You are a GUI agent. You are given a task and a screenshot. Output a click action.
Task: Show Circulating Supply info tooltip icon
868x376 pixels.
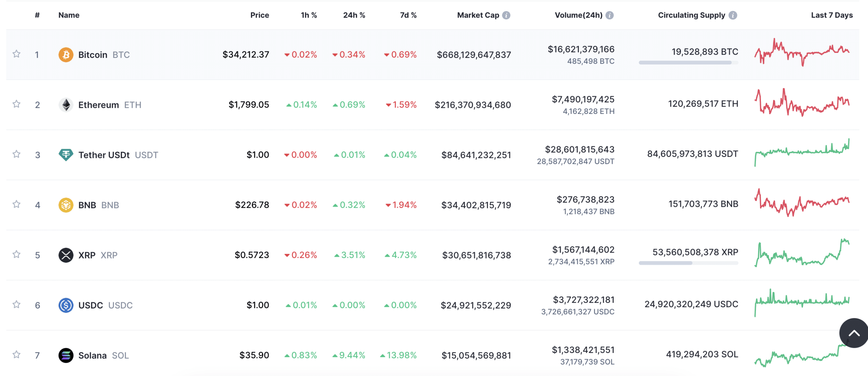(733, 15)
